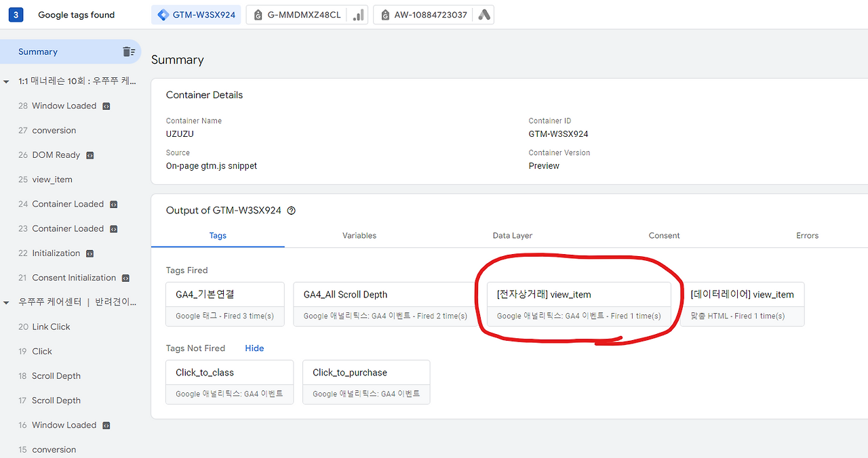Screen dimensions: 868x458
Task: Open the [데이터레이어] view_item tag card
Action: (x=743, y=304)
